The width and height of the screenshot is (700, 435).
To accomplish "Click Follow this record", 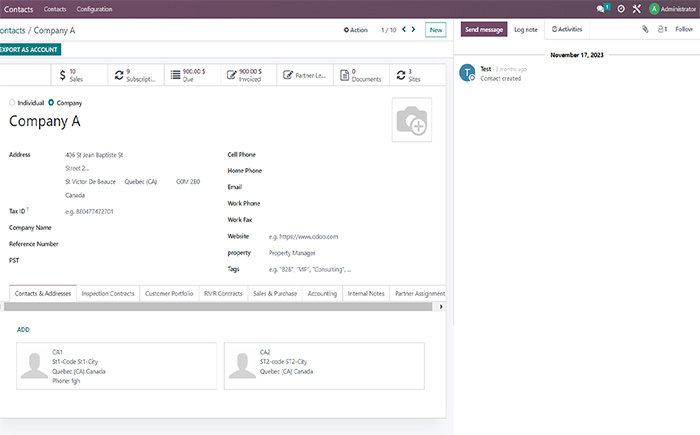I will tap(684, 29).
